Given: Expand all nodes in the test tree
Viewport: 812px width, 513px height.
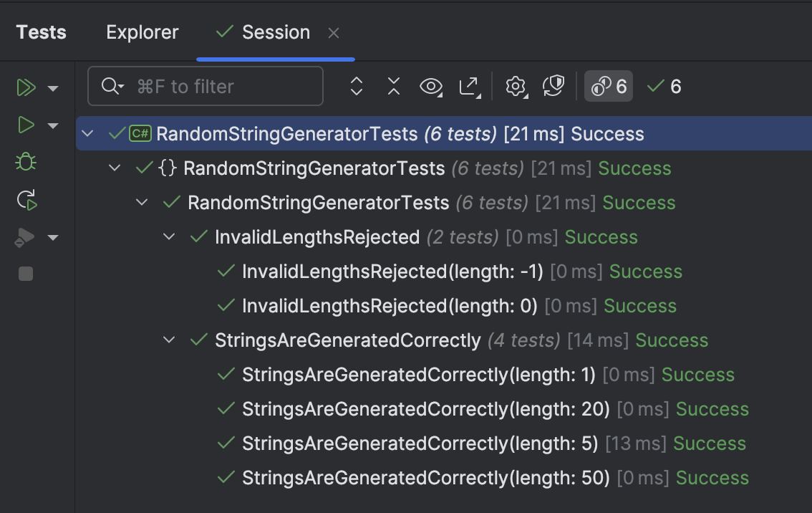Looking at the screenshot, I should point(356,86).
